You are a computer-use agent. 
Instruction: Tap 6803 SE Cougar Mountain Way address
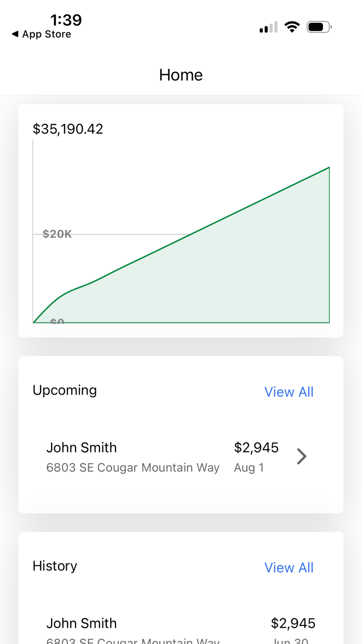(133, 468)
